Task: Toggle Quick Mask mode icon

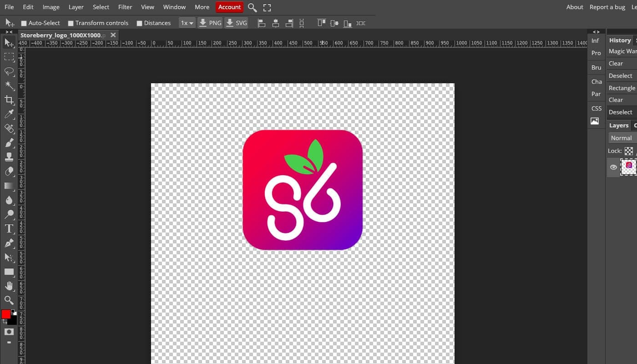Action: coord(9,332)
